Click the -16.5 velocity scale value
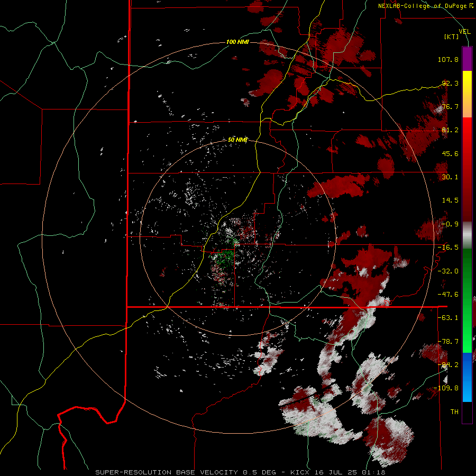 [x=448, y=248]
